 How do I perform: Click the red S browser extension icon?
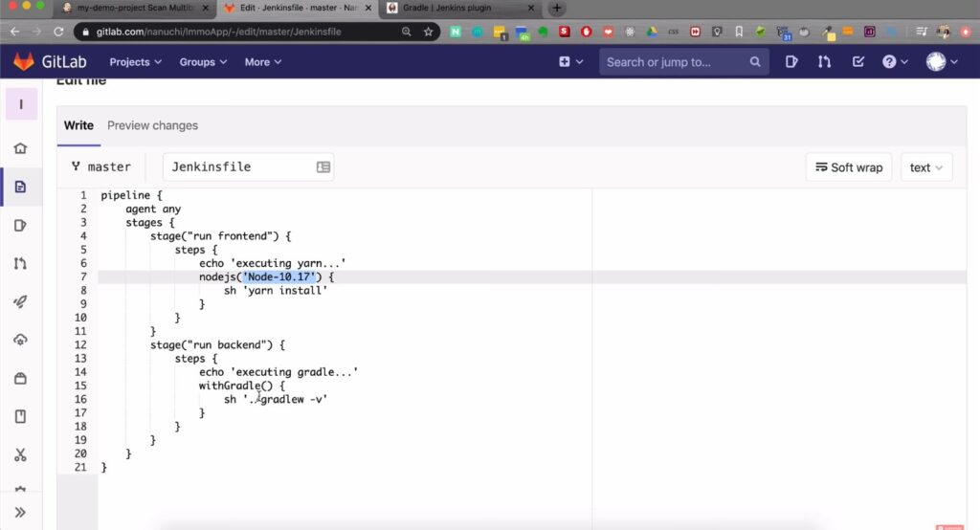click(565, 32)
